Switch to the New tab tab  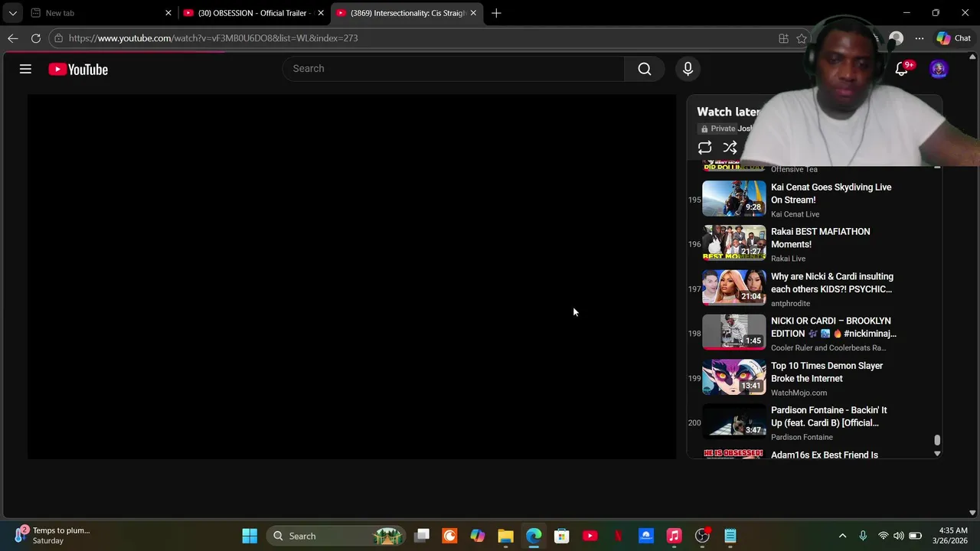pos(100,13)
